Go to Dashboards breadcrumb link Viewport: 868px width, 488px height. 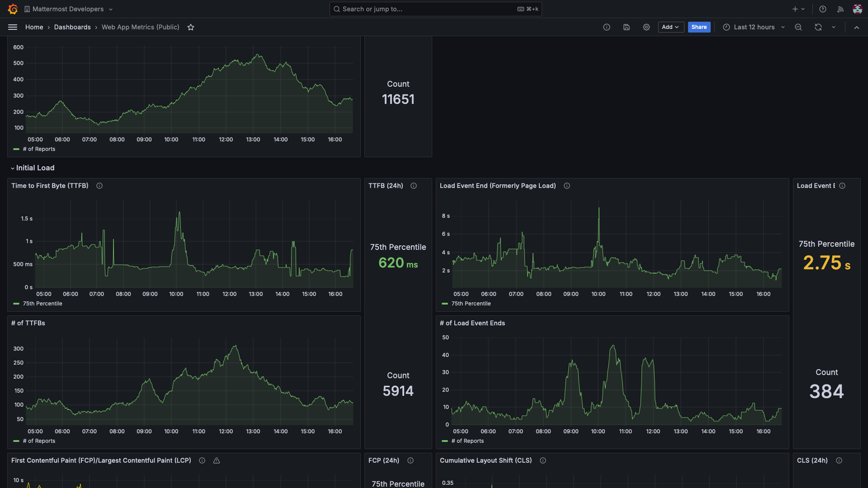(x=72, y=27)
